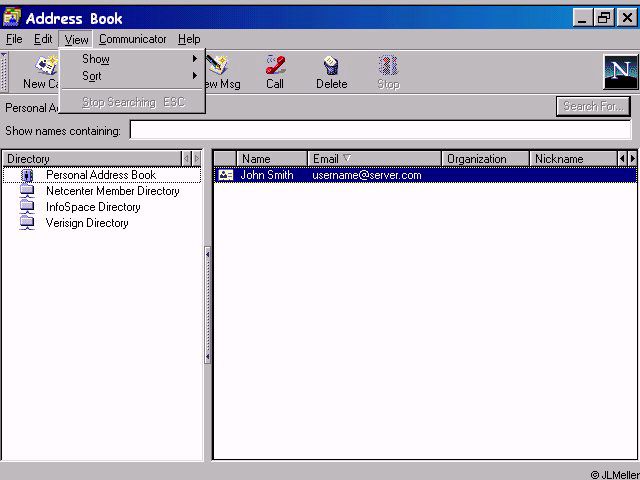Viewport: 640px width, 480px height.
Task: Close the Address Book window
Action: pyautogui.click(x=627, y=18)
